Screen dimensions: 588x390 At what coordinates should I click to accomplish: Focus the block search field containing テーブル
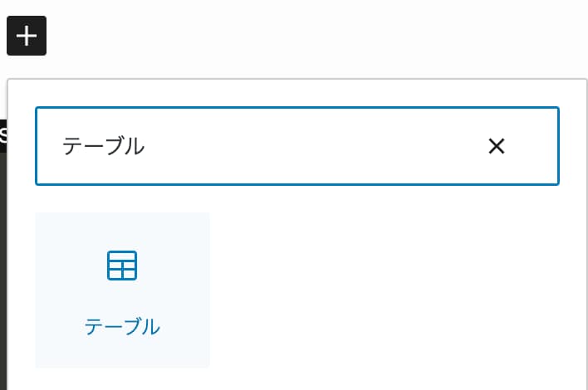(x=297, y=146)
